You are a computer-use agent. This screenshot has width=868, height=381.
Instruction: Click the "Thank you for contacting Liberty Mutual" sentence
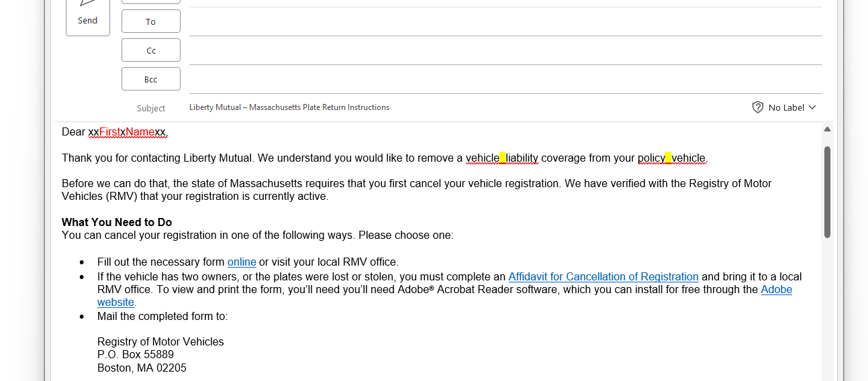pyautogui.click(x=158, y=158)
